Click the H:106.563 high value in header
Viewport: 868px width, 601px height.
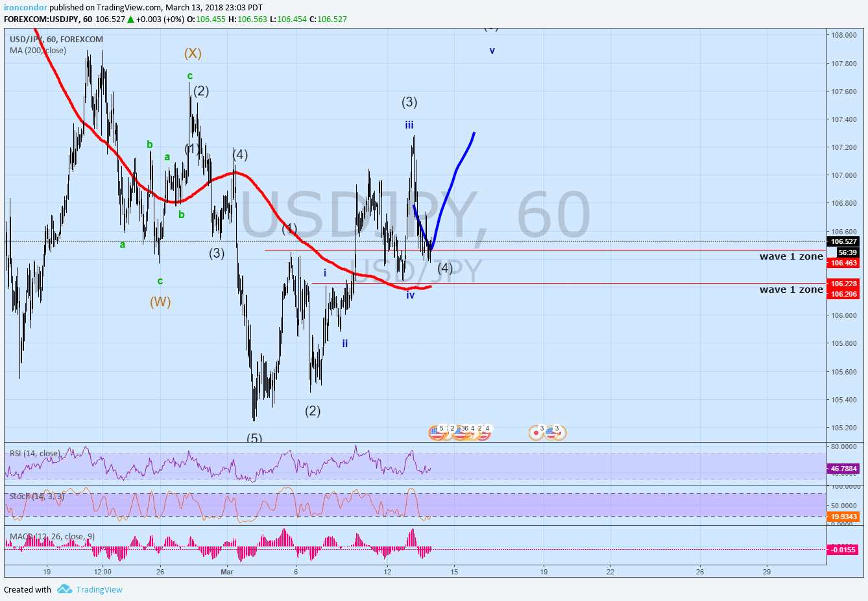coord(248,19)
